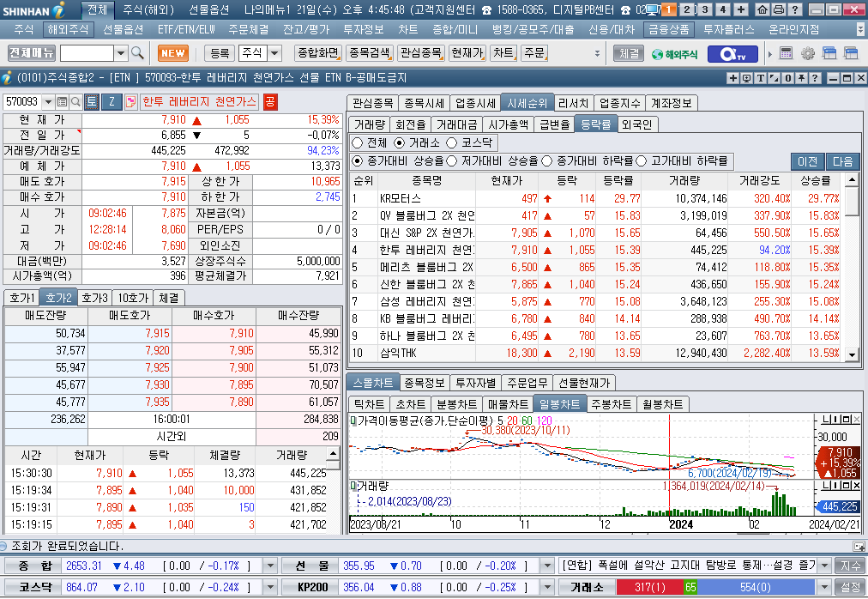Click the 570093 stock code field

(x=22, y=102)
